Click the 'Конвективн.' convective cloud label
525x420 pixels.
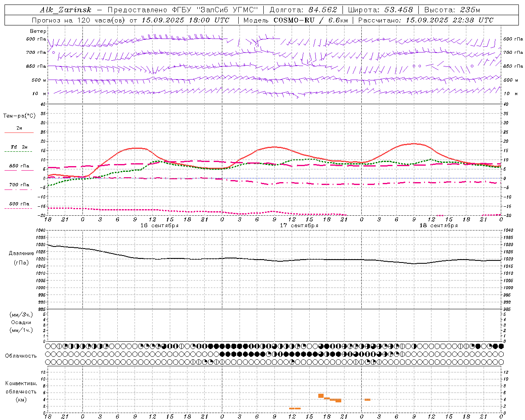point(21,383)
